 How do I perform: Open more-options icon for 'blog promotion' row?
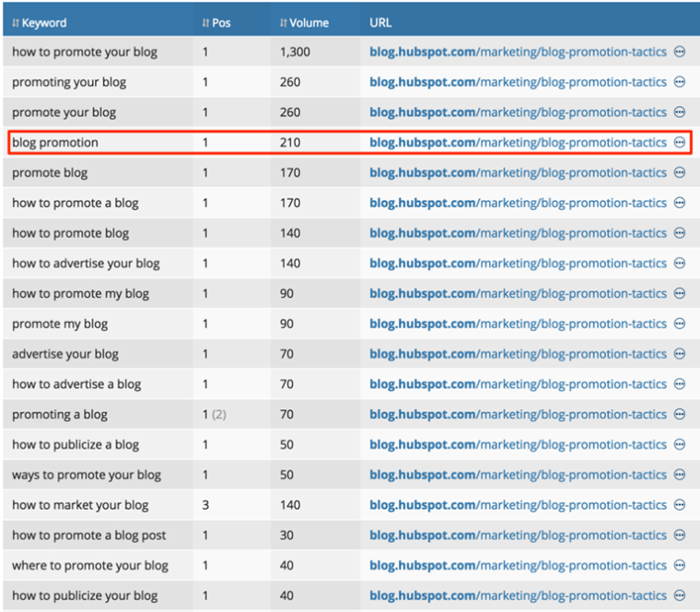[680, 143]
